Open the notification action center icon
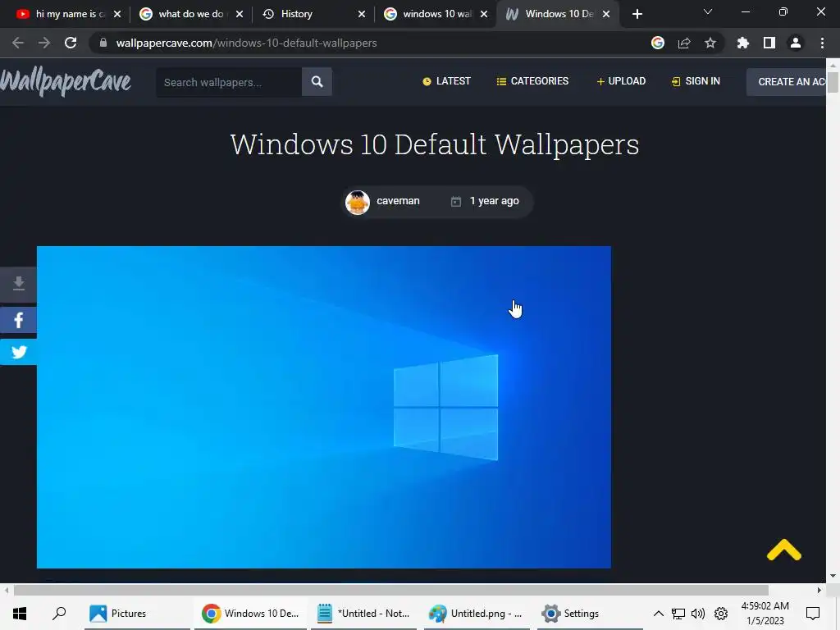Viewport: 840px width, 630px height. coord(813,614)
